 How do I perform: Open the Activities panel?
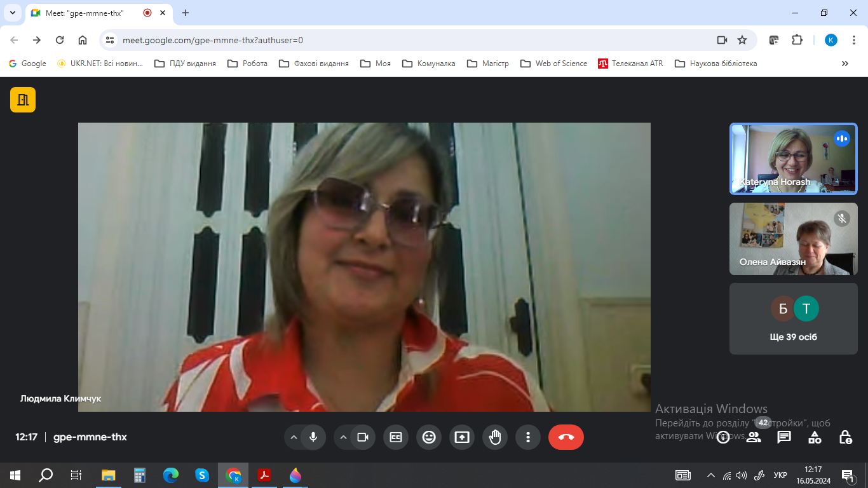(815, 437)
